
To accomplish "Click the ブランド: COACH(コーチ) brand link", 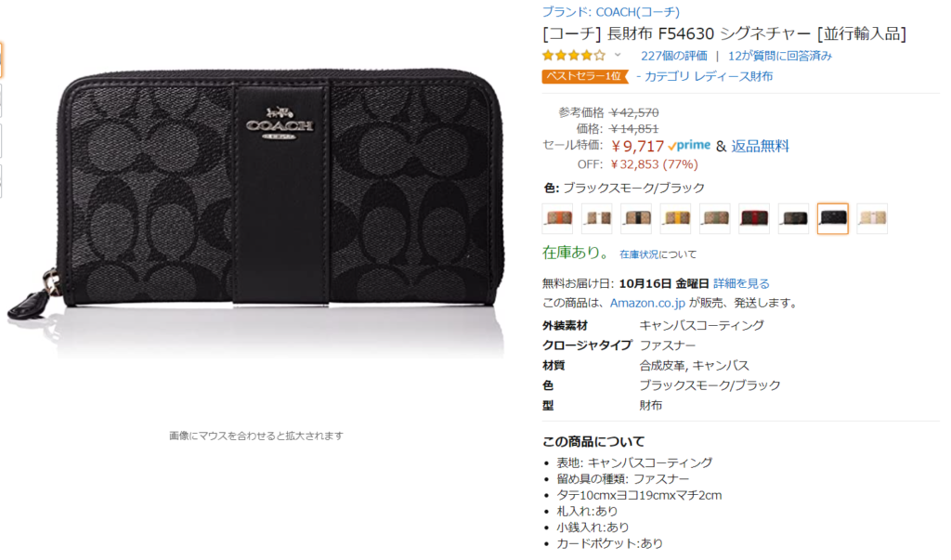I will [611, 11].
